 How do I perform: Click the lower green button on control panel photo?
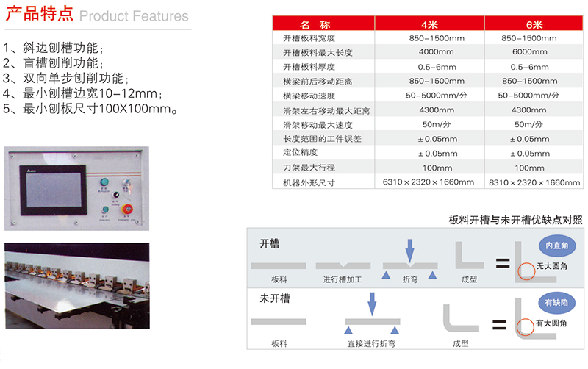coord(104,210)
